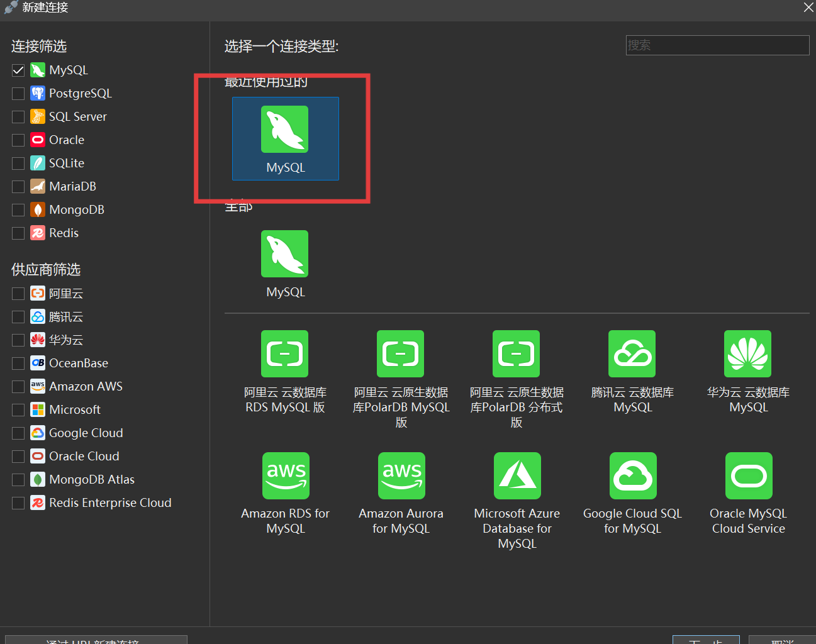Viewport: 816px width, 644px height.
Task: Pick Google Cloud SQL for MySQL
Action: click(x=634, y=475)
